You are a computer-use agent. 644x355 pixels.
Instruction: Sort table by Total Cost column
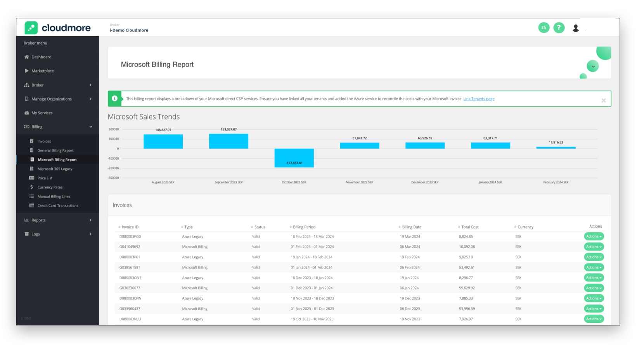pos(469,227)
